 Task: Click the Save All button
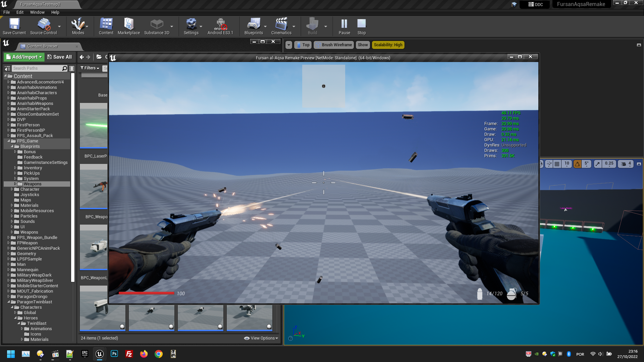click(x=59, y=57)
